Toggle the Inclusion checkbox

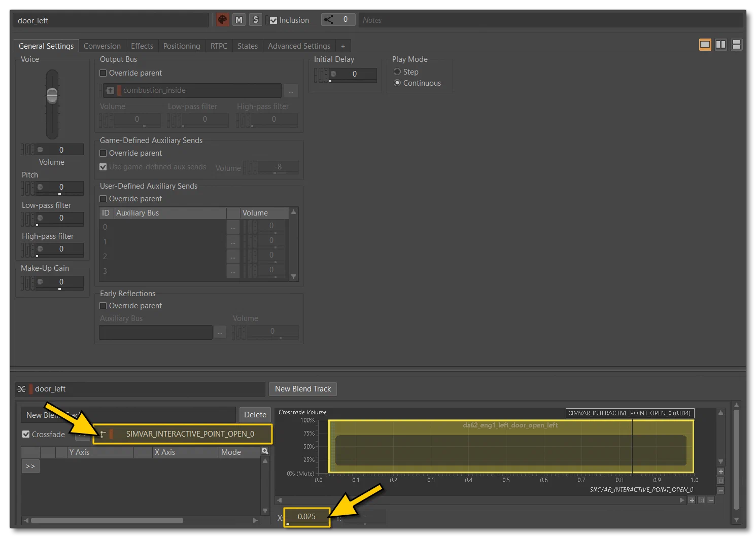[273, 20]
